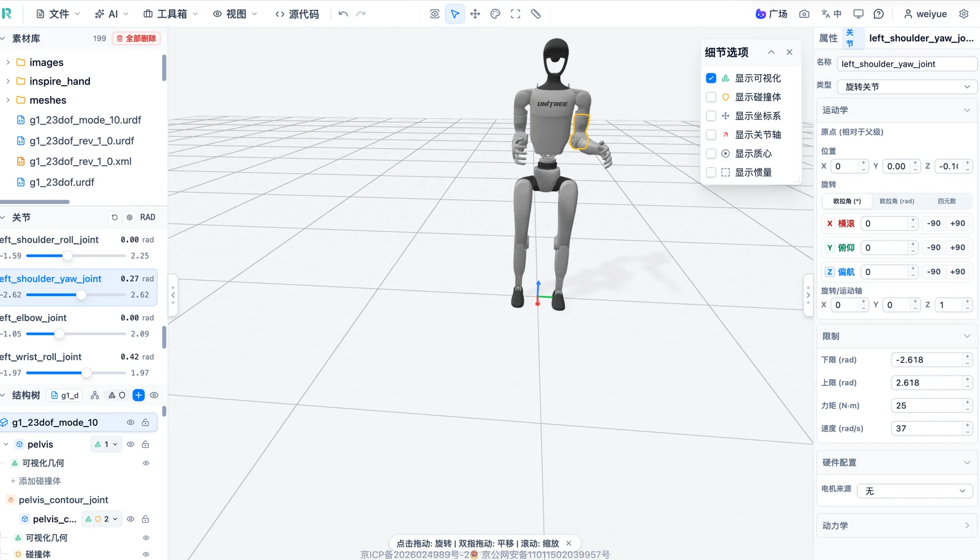Switch to 欧拉角 (rad) tab

[x=897, y=201]
